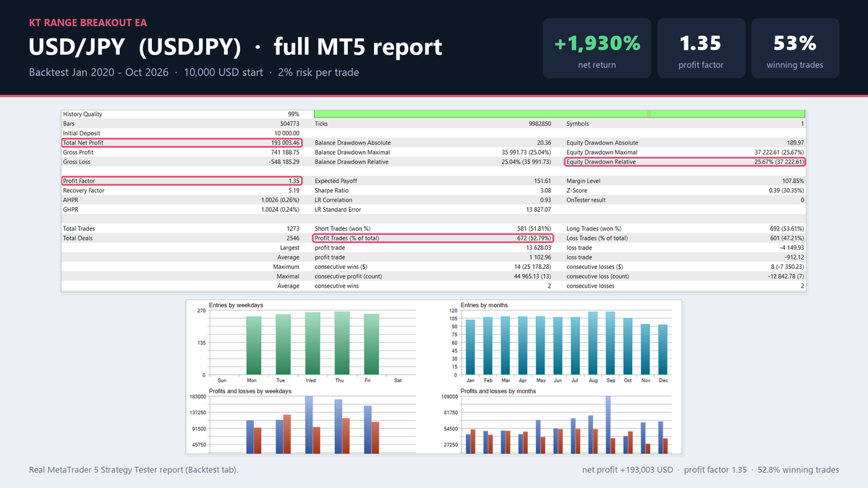Open the 53% winning trades card
This screenshot has height=488, width=868.
coord(795,48)
